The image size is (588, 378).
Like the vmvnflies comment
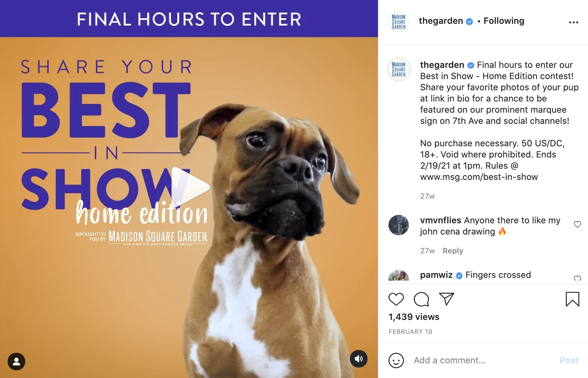(x=577, y=224)
